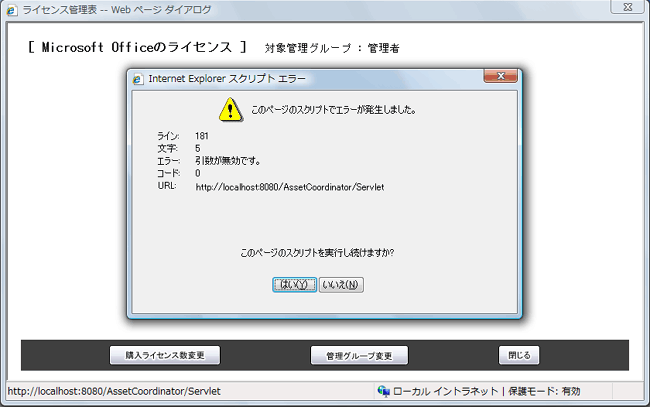Click the text 対象管理グループ : 管理者

332,48
